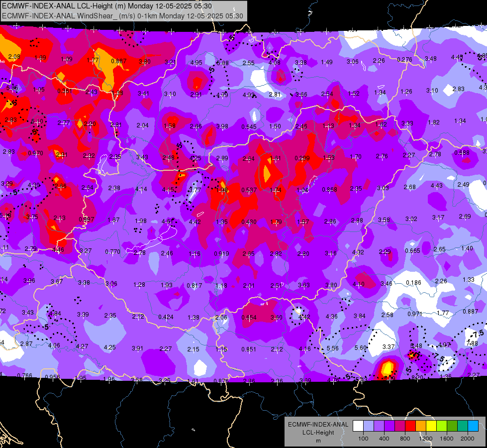Select the red swatch in the color legend
The height and width of the screenshot is (448, 487).
pyautogui.click(x=410, y=426)
